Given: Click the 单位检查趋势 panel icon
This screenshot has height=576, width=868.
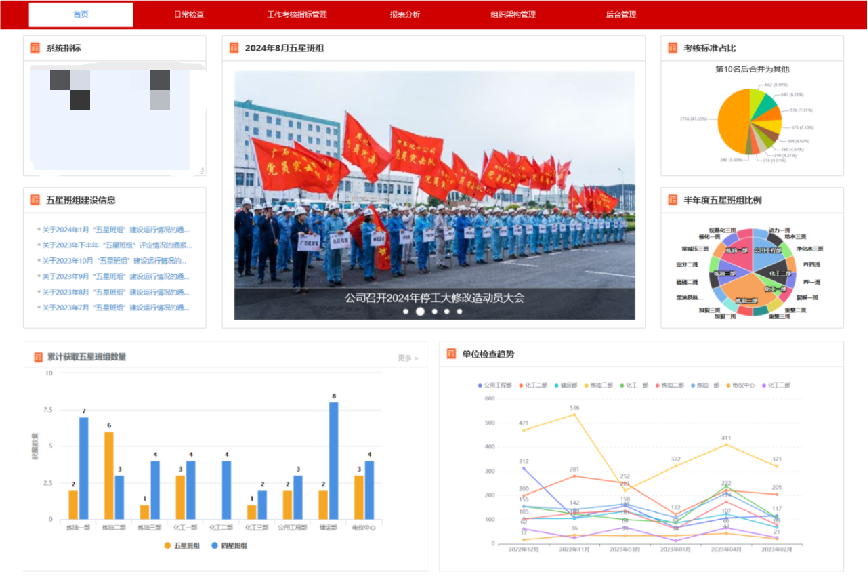Looking at the screenshot, I should coord(451,354).
